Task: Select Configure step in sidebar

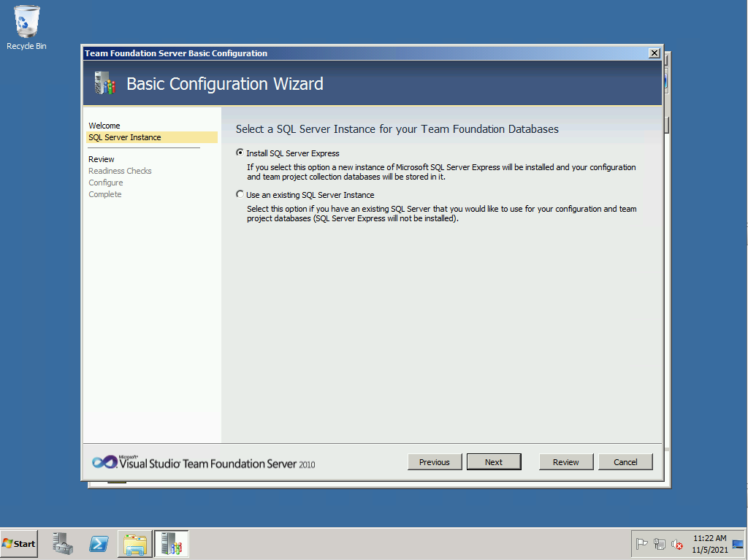Action: pyautogui.click(x=105, y=183)
